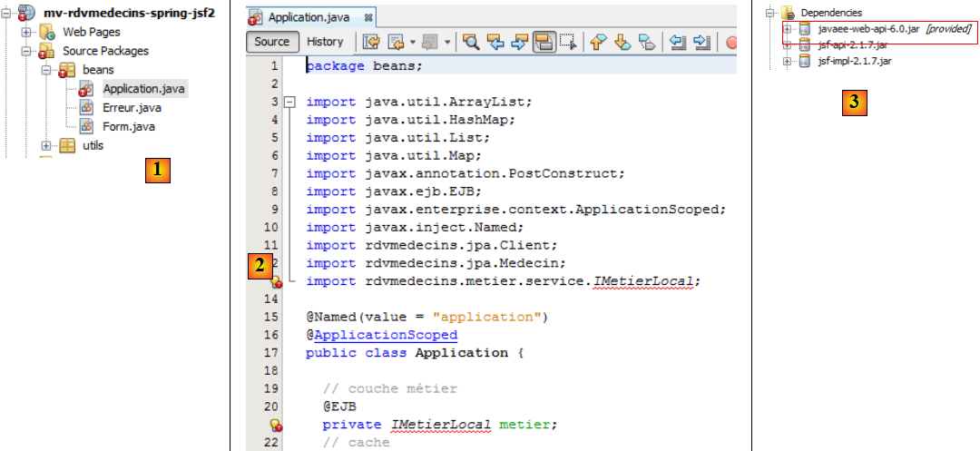Click the Next Bookmark icon
Viewport: 980px width, 451px height.
tap(622, 42)
